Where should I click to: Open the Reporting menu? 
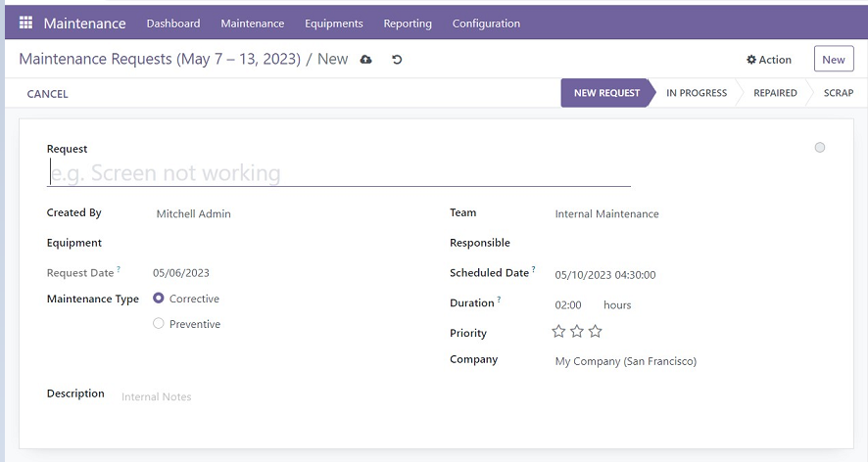408,23
